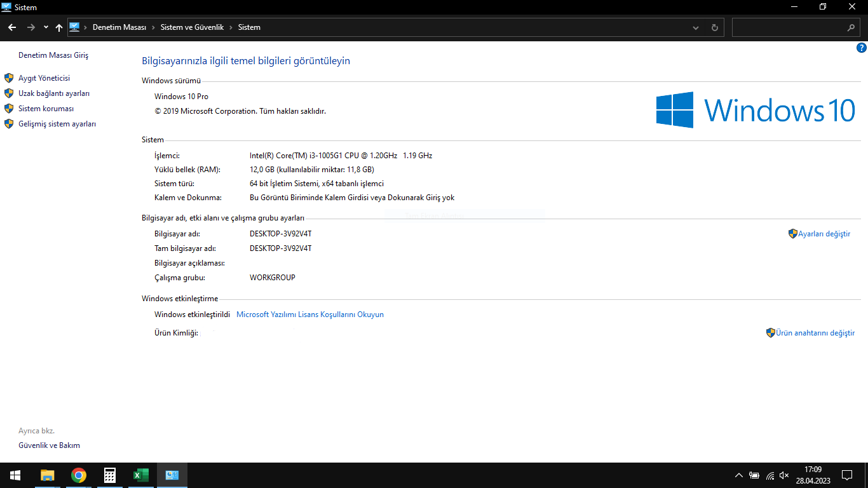Click the WORKGROUP value

(x=273, y=278)
